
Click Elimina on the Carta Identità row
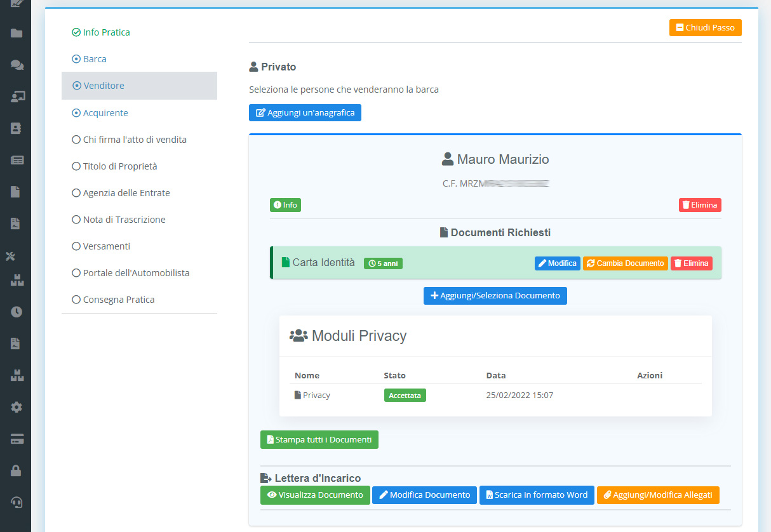(692, 263)
